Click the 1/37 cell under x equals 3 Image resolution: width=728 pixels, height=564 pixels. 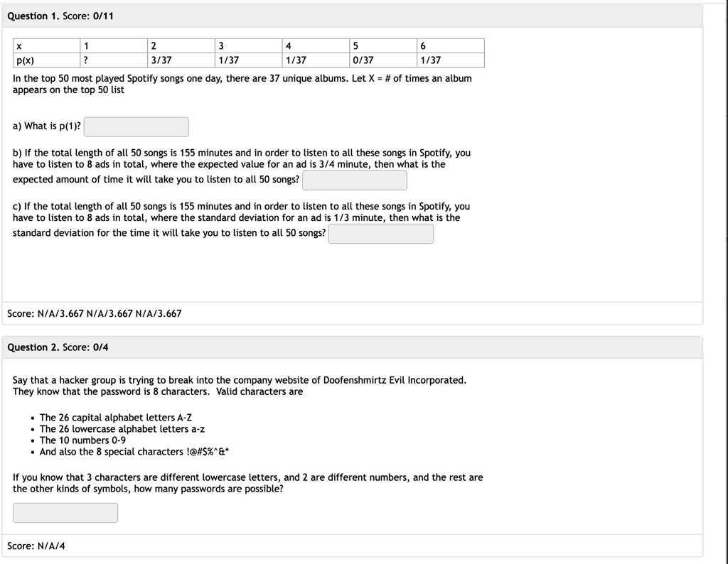point(248,60)
